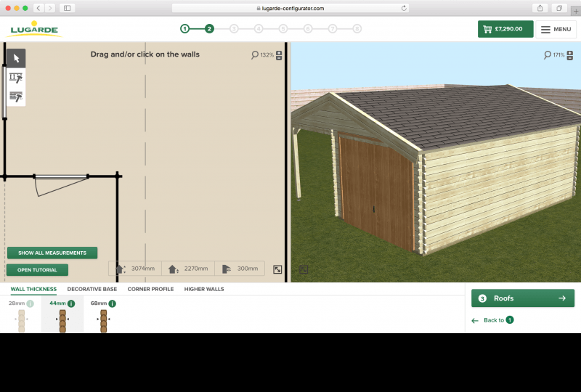Click the 300mm overhang field

[240, 269]
